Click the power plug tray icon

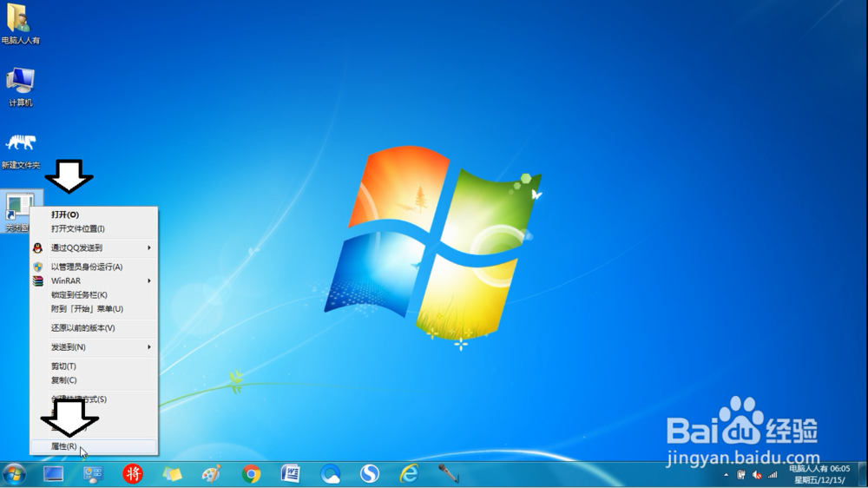point(741,475)
